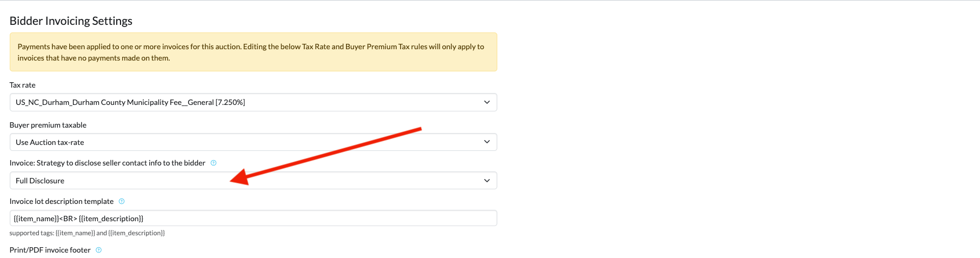Open help icon beside seller contact disclosure strategy
This screenshot has width=980, height=258.
coord(214,163)
